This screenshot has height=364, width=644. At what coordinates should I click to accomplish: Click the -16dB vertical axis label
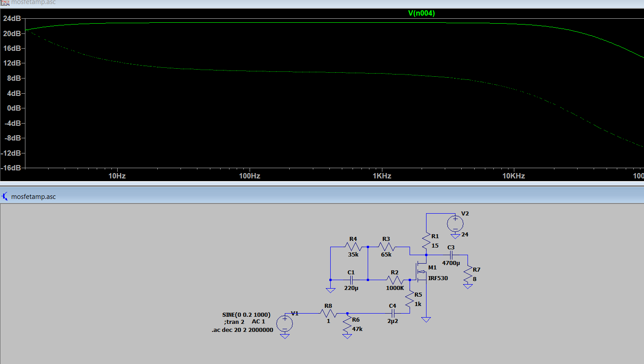11,168
